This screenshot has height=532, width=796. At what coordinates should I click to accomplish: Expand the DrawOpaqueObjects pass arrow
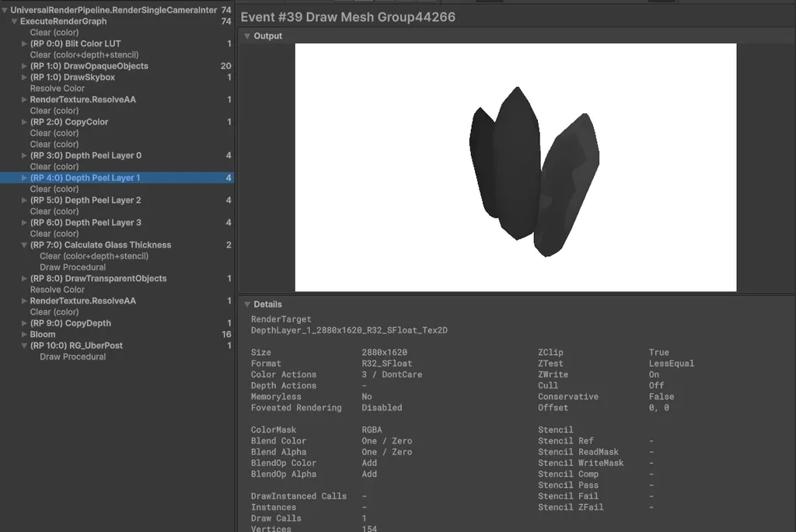click(24, 67)
